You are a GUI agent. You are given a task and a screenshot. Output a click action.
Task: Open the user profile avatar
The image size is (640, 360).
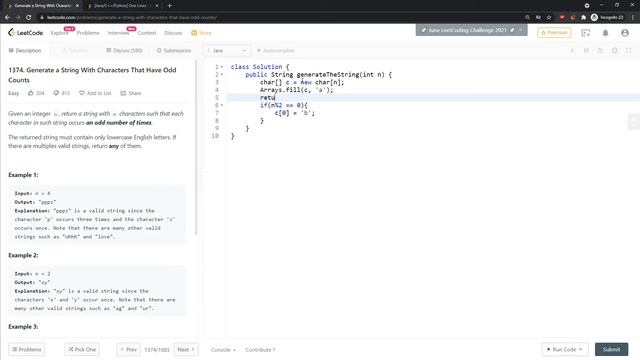pyautogui.click(x=625, y=33)
